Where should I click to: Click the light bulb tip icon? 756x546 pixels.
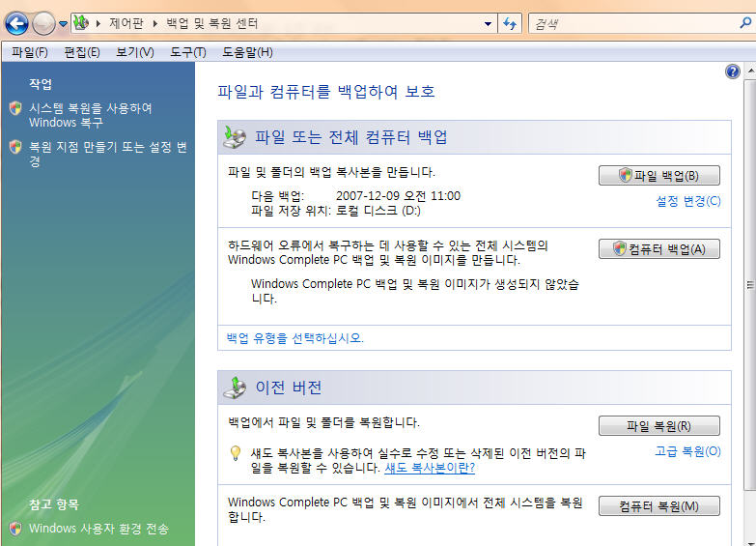[236, 453]
